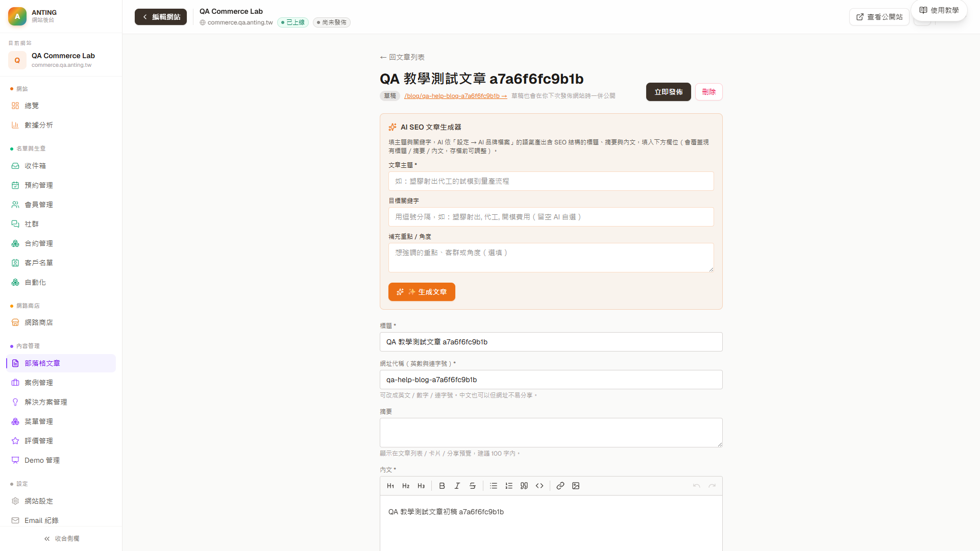The height and width of the screenshot is (551, 980).
Task: Click the ANTING logo in sidebar header
Action: pos(17,16)
